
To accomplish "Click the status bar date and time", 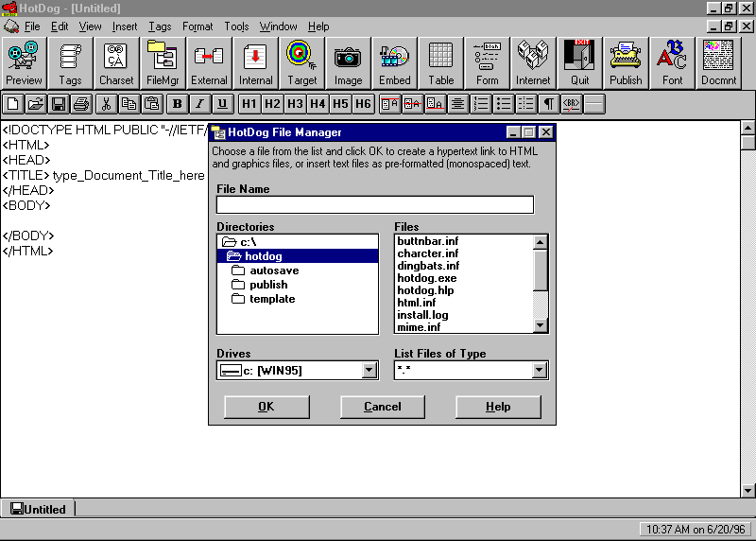I will (696, 530).
